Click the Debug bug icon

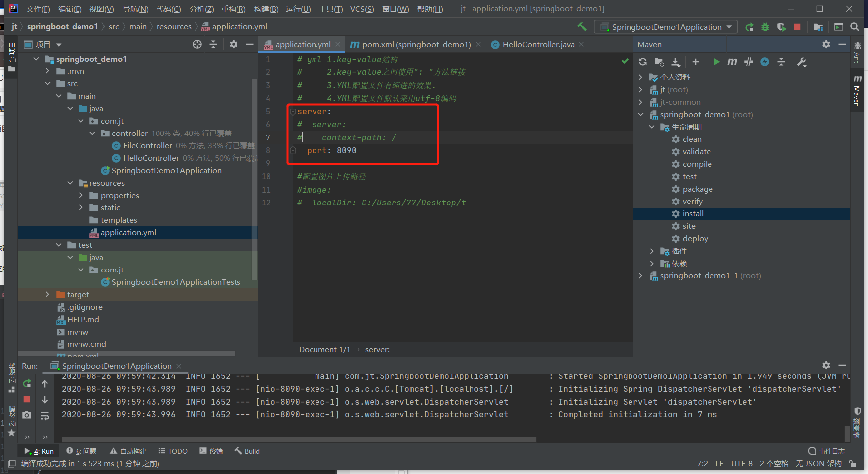(765, 27)
